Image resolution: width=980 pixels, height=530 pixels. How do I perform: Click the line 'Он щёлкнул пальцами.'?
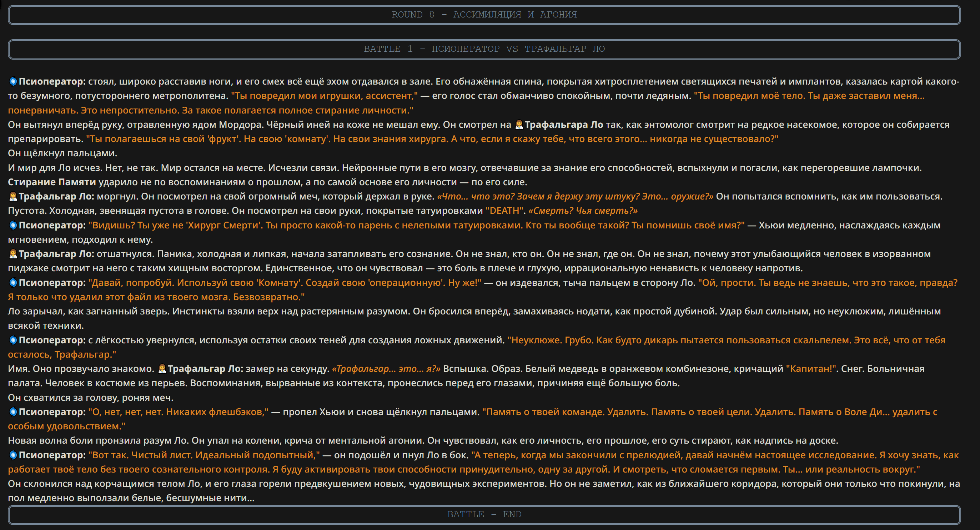62,153
